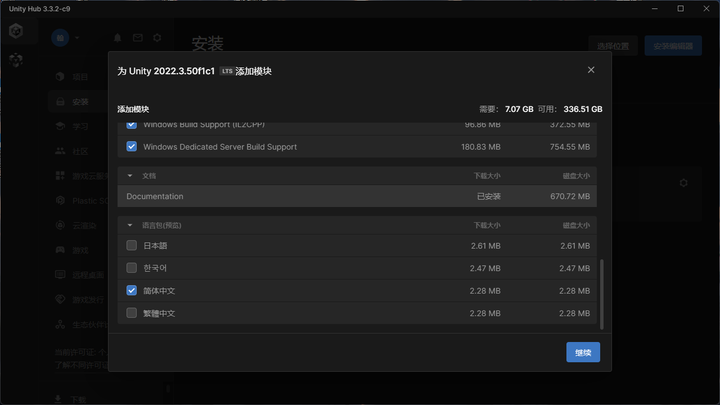Maximize the Unity Hub window
This screenshot has height=405, width=720.
pyautogui.click(x=681, y=9)
